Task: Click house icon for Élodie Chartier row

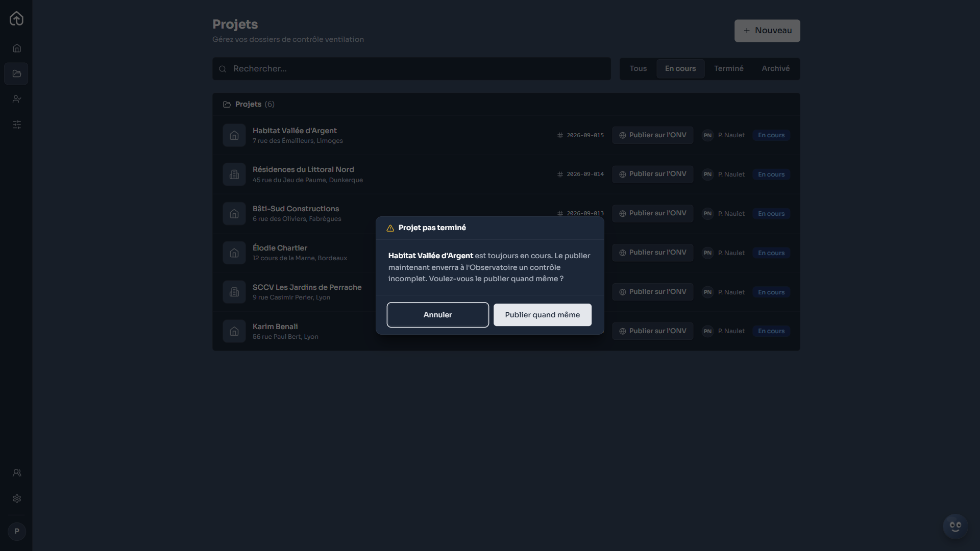Action: click(x=234, y=253)
